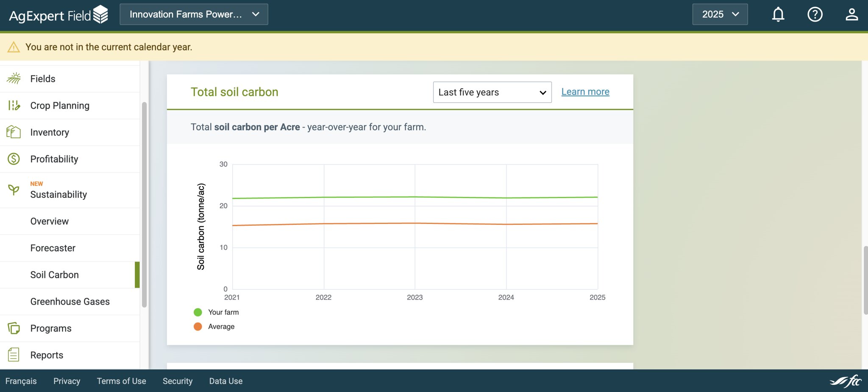Image resolution: width=868 pixels, height=392 pixels.
Task: Open the Last five years dropdown
Action: (x=492, y=92)
